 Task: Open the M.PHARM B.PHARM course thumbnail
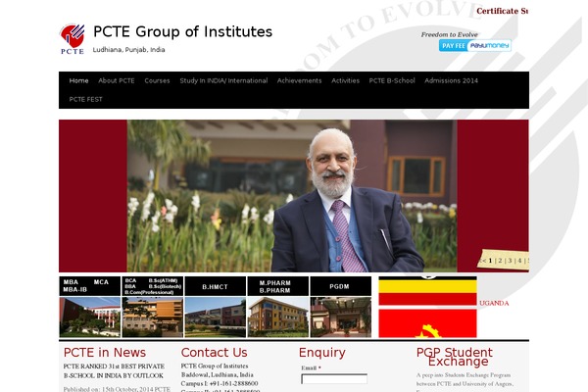coord(278,307)
